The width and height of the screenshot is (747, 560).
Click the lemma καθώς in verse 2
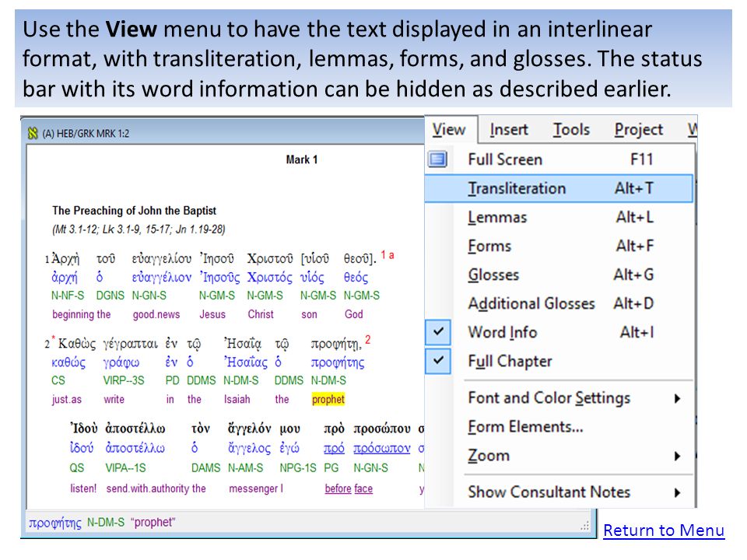[68, 363]
